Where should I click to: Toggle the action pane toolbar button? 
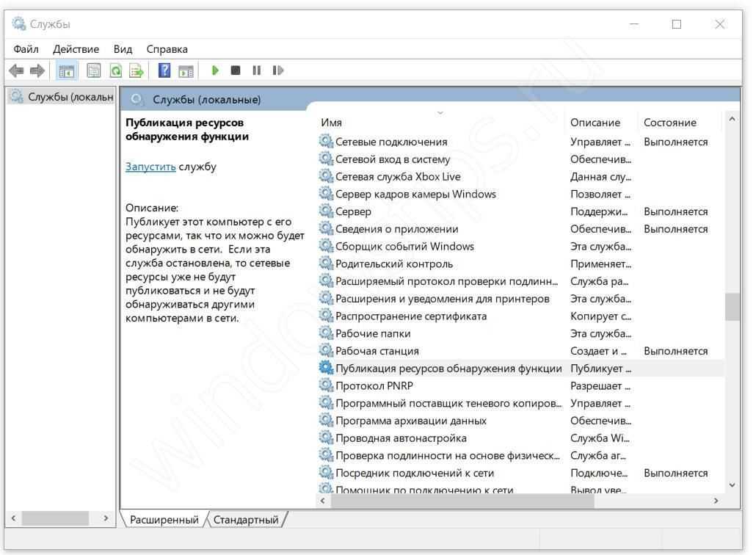[x=186, y=70]
